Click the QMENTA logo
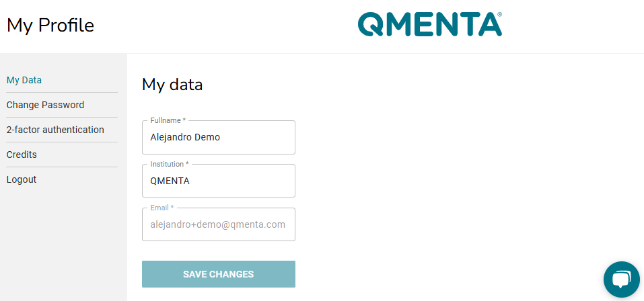 pos(429,24)
